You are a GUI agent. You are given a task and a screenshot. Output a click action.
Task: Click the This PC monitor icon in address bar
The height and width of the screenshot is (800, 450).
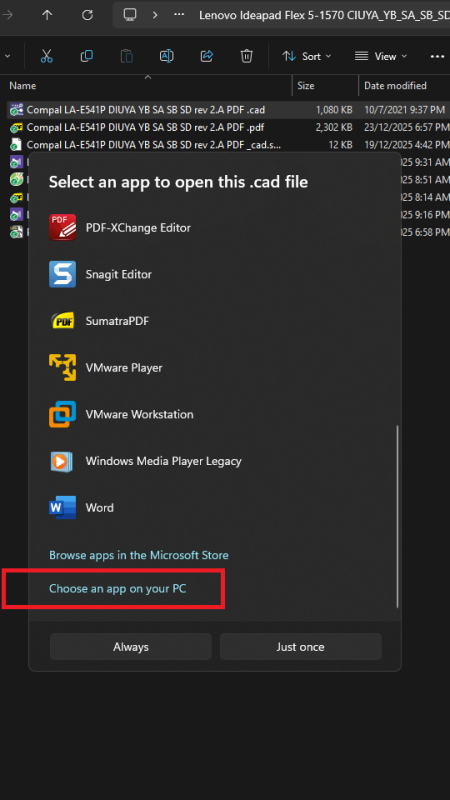(x=130, y=14)
